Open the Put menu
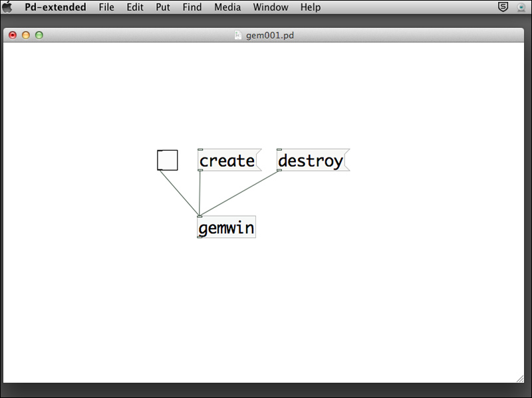Screen dimensions: 532x398 coord(163,7)
